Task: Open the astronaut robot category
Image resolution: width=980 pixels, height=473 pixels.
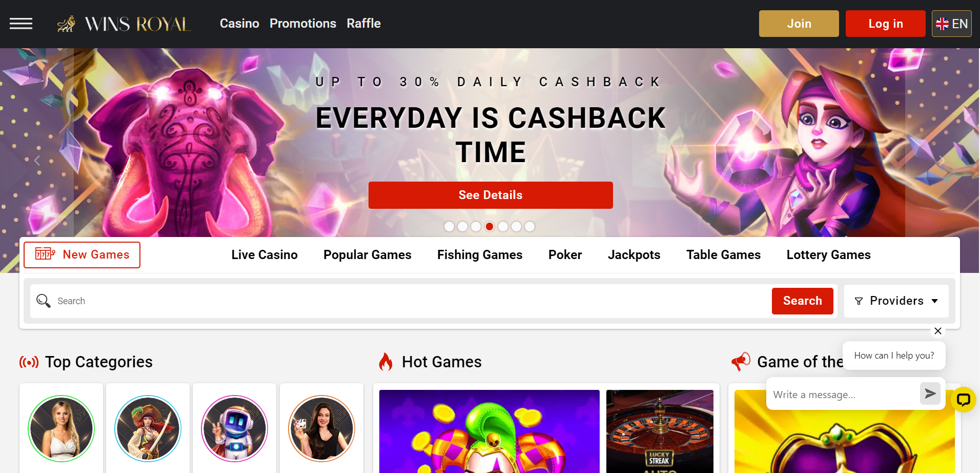Action: [235, 428]
